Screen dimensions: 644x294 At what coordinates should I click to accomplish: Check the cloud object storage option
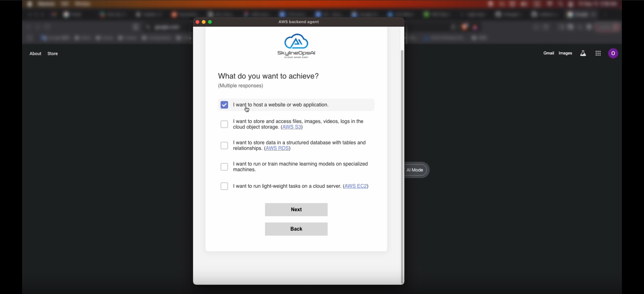tap(224, 125)
